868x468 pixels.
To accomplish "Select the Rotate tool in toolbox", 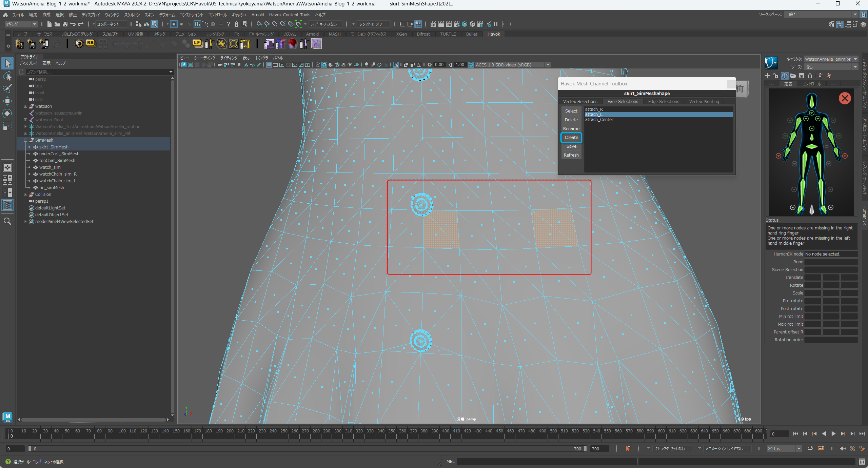I will click(7, 114).
